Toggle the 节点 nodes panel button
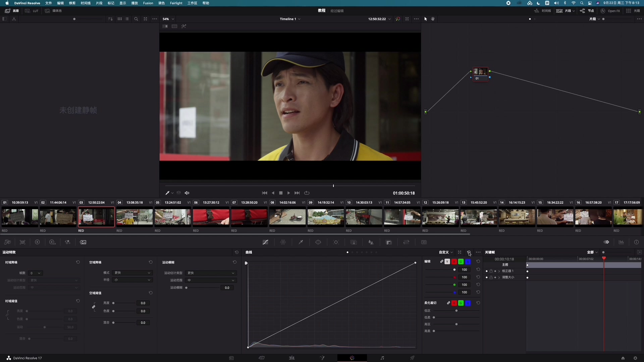This screenshot has width=644, height=362. (x=587, y=11)
